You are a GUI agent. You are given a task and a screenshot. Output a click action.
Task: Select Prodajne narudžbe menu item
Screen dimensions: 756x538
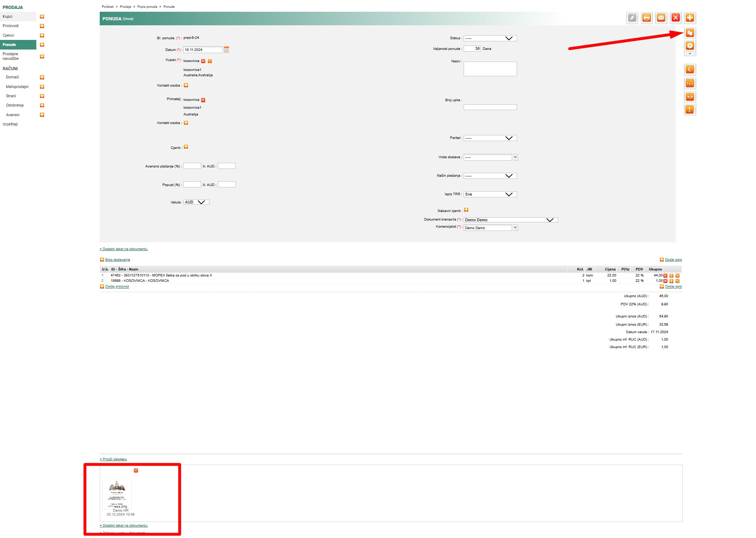pos(11,56)
